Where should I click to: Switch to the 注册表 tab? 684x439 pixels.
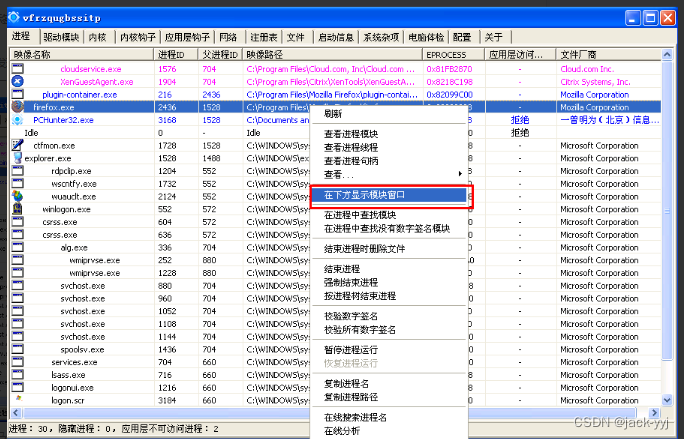coord(263,37)
